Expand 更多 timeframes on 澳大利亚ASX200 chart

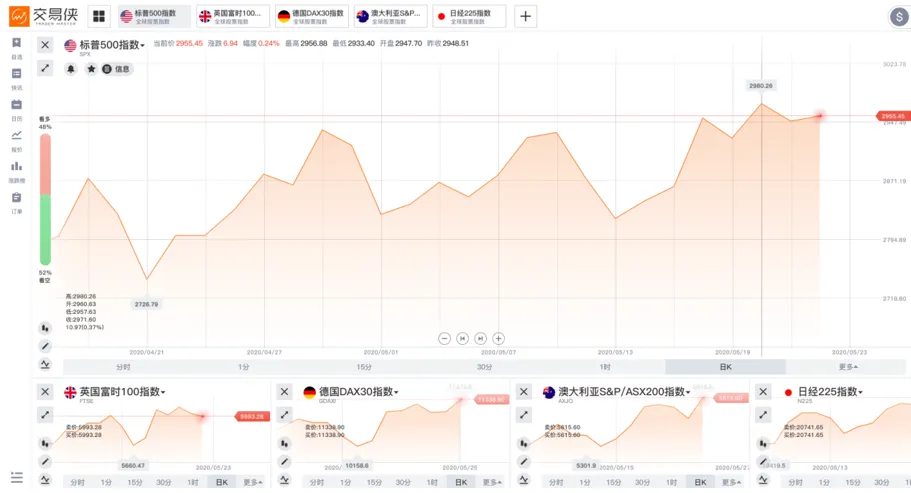click(x=731, y=483)
